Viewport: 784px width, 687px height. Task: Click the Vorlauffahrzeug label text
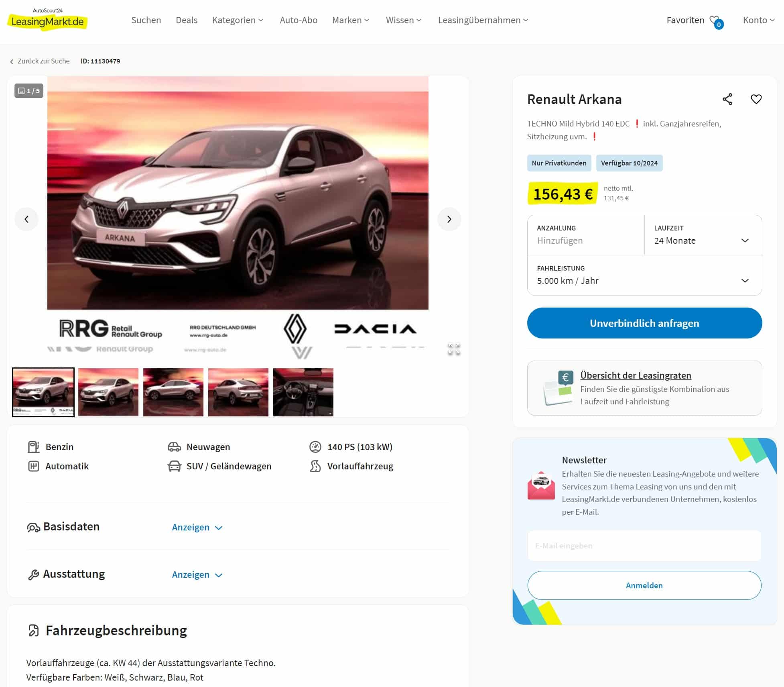(x=360, y=466)
